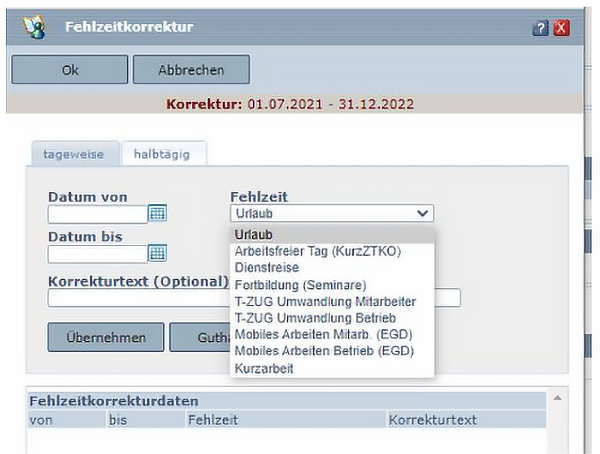Click the Datum von input field

(x=97, y=213)
